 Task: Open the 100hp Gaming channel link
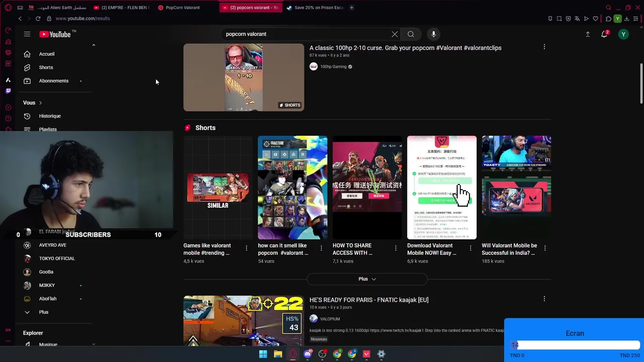click(x=333, y=66)
